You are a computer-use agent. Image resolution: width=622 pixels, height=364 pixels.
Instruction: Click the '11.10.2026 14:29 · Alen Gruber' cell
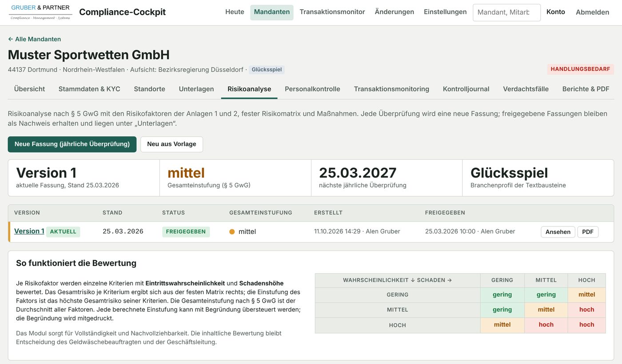click(x=357, y=231)
